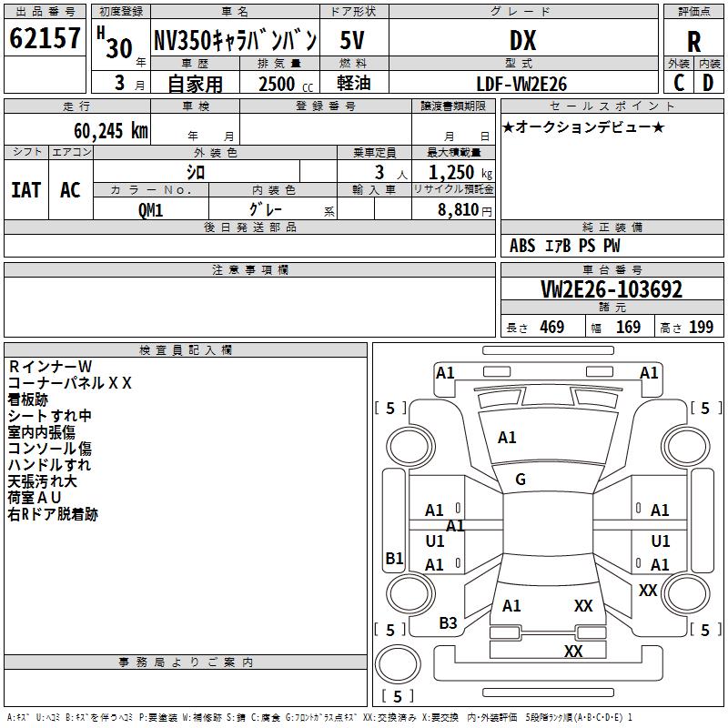The height and width of the screenshot is (728, 728).
Task: Select the color number QM1
Action: (x=150, y=209)
